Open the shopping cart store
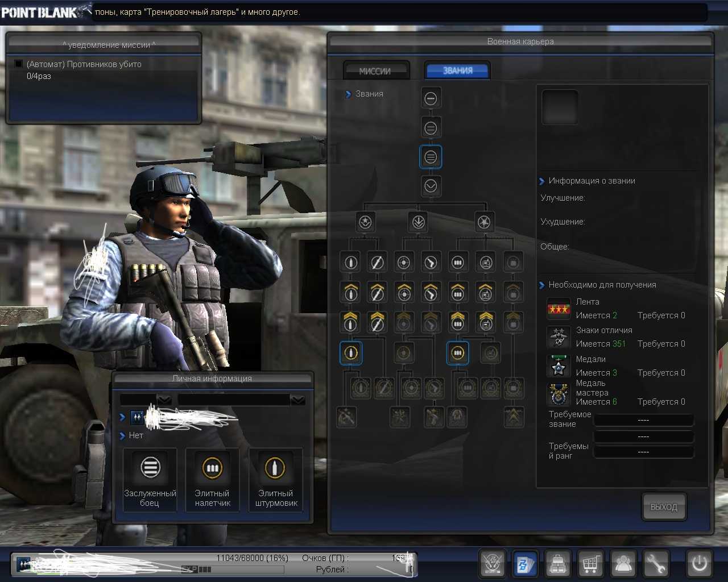The width and height of the screenshot is (728, 582). (591, 564)
